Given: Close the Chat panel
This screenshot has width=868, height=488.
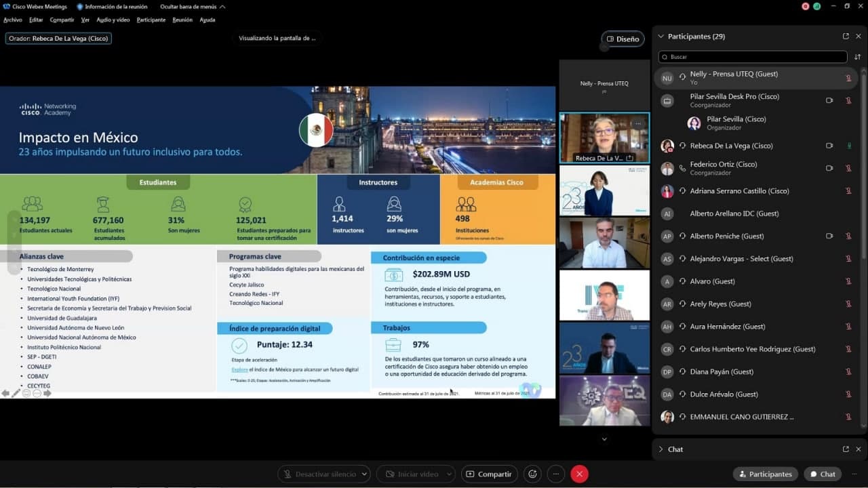Looking at the screenshot, I should point(859,449).
